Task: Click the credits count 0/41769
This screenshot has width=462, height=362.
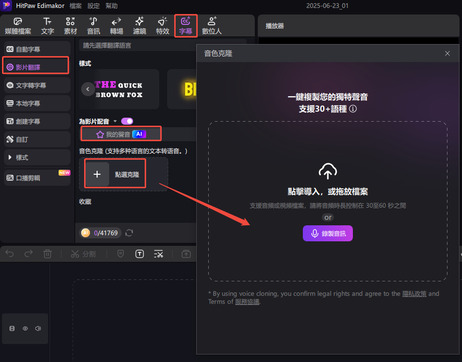Action: 106,233
